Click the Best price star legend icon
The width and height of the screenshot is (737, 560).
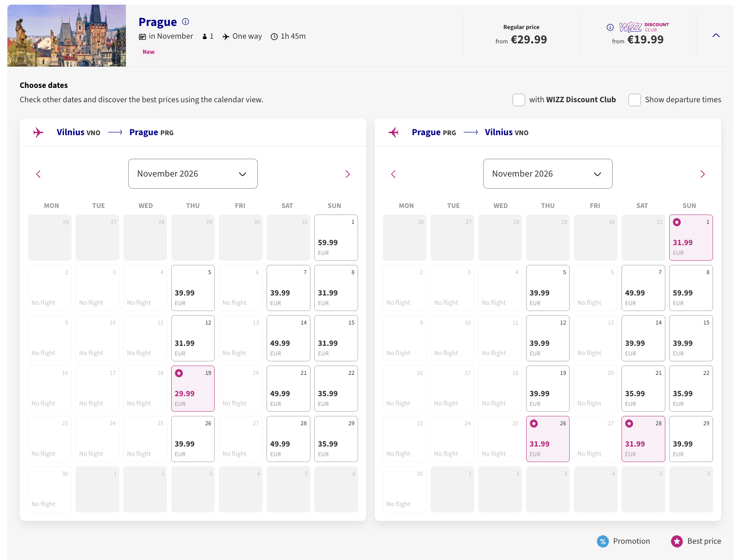tap(677, 541)
